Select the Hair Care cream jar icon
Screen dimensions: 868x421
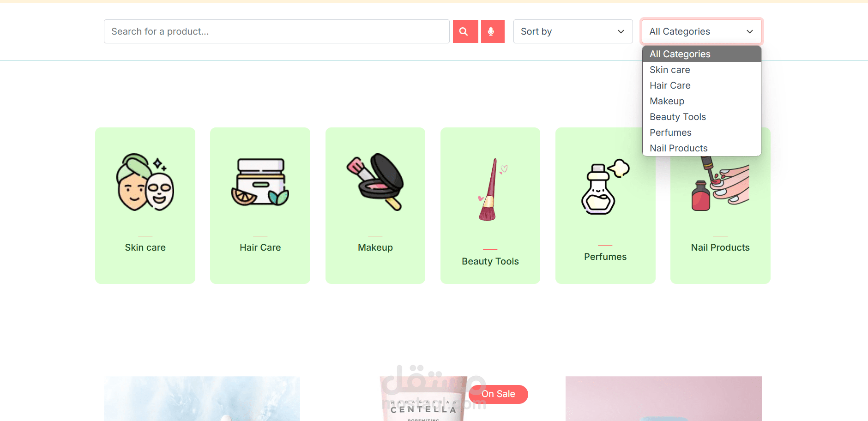click(260, 182)
